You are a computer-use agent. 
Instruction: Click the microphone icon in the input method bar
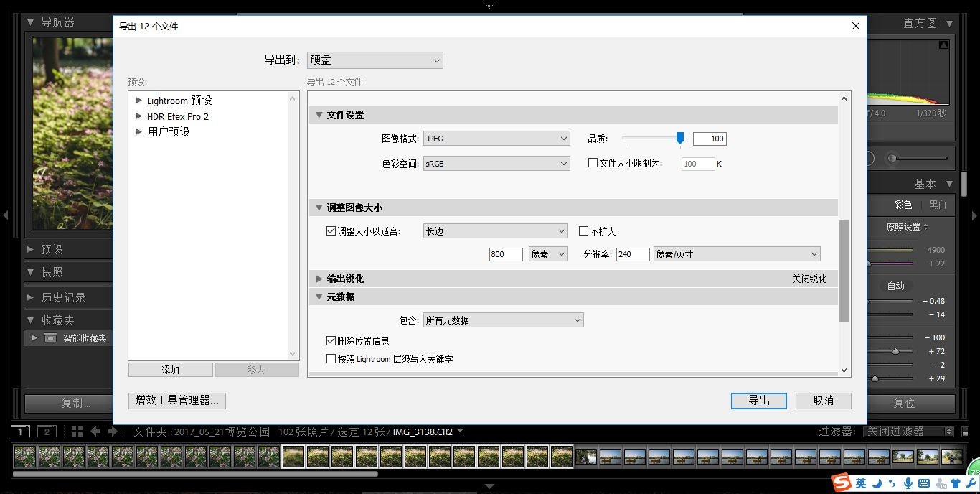(908, 483)
